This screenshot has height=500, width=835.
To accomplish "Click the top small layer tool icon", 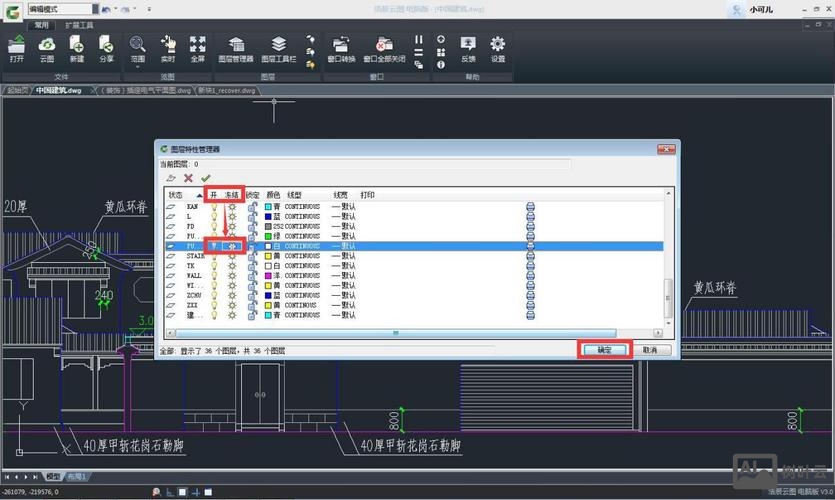I will click(x=310, y=39).
